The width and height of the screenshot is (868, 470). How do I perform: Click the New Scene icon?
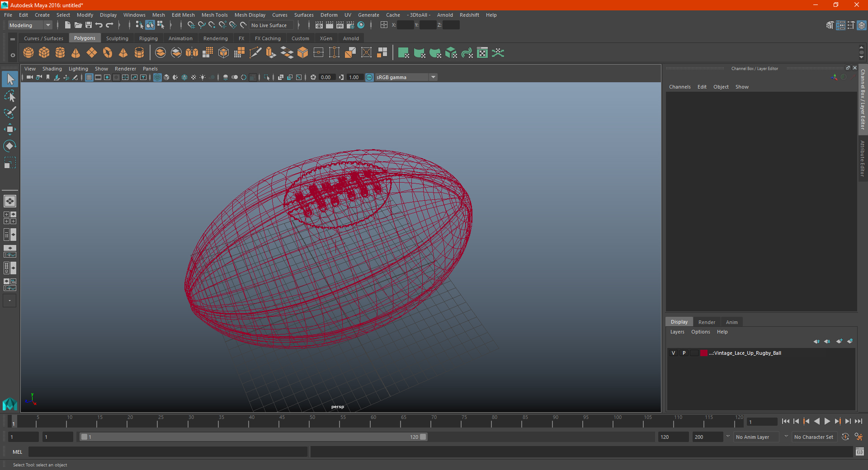[67, 25]
